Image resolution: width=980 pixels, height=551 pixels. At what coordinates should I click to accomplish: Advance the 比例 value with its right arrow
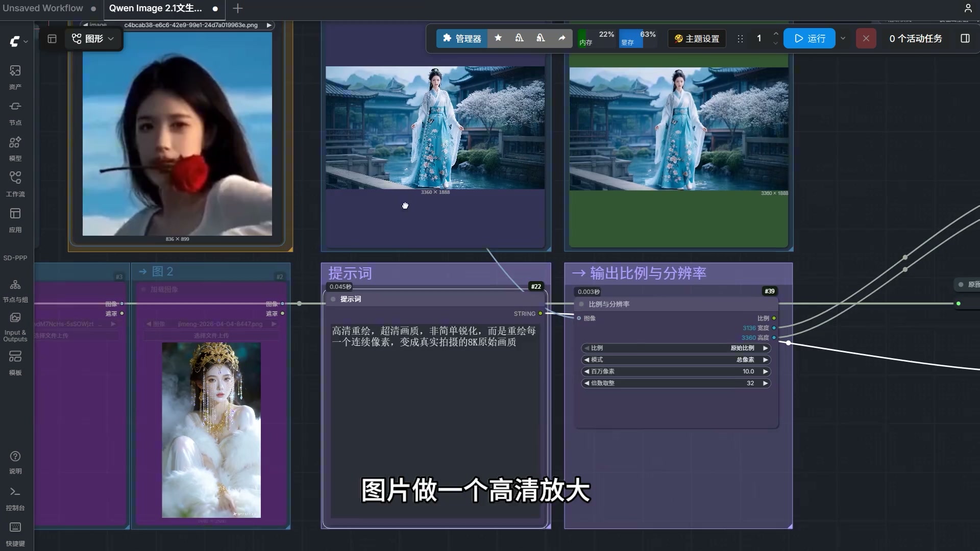[765, 348]
